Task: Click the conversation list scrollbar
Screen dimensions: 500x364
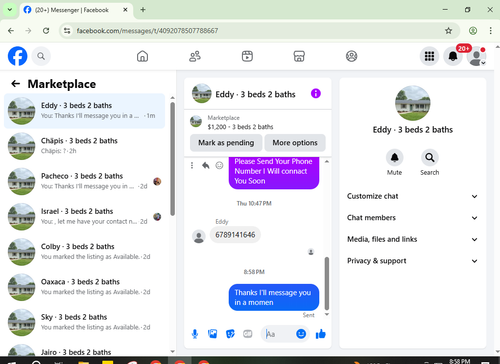Action: (172, 159)
